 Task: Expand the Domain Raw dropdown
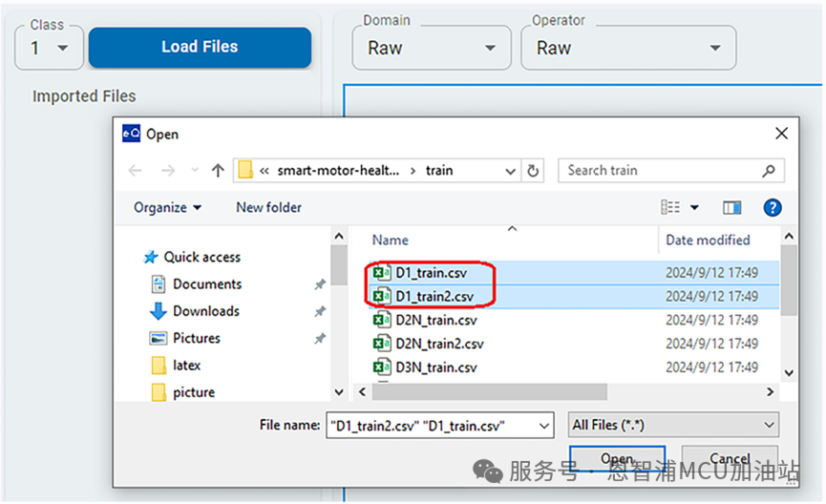coord(432,48)
